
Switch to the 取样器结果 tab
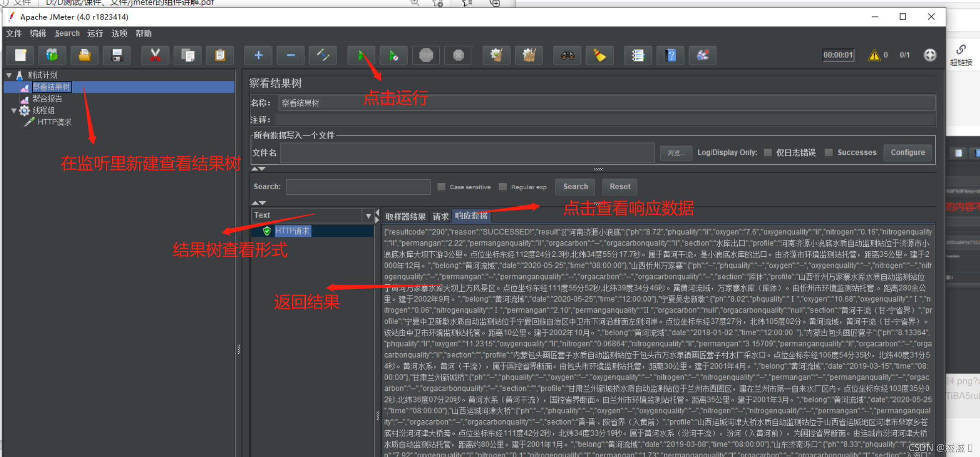[405, 216]
